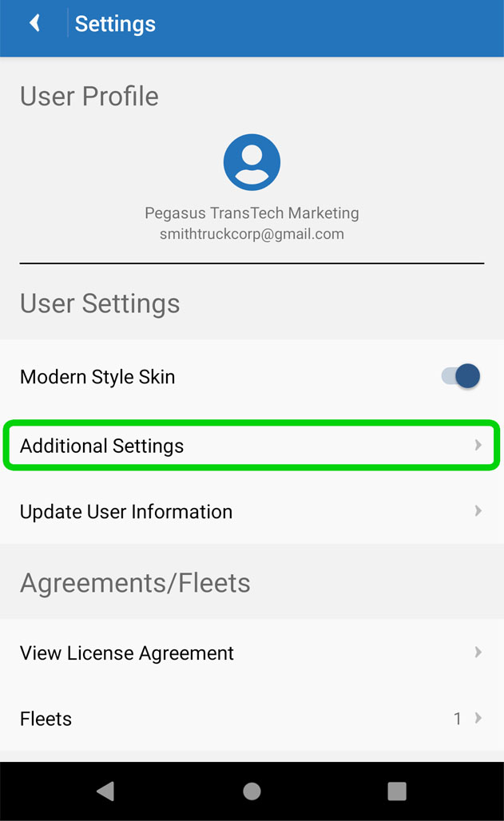Tap the Update User Information chevron

tap(478, 510)
